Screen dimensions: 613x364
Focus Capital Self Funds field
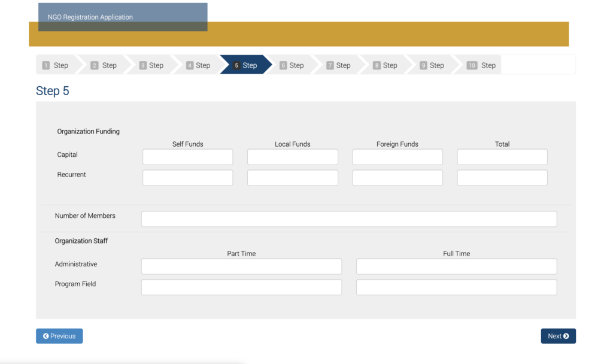[x=187, y=157]
